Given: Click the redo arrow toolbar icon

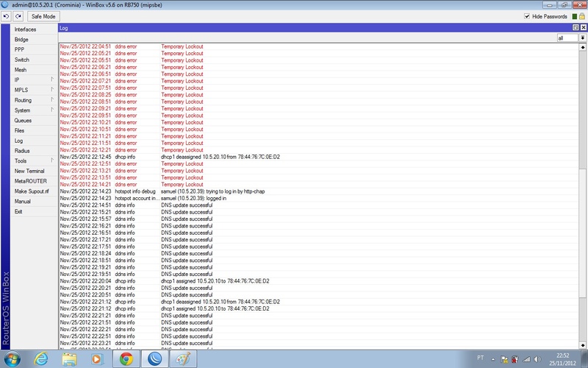Looking at the screenshot, I should pyautogui.click(x=18, y=16).
